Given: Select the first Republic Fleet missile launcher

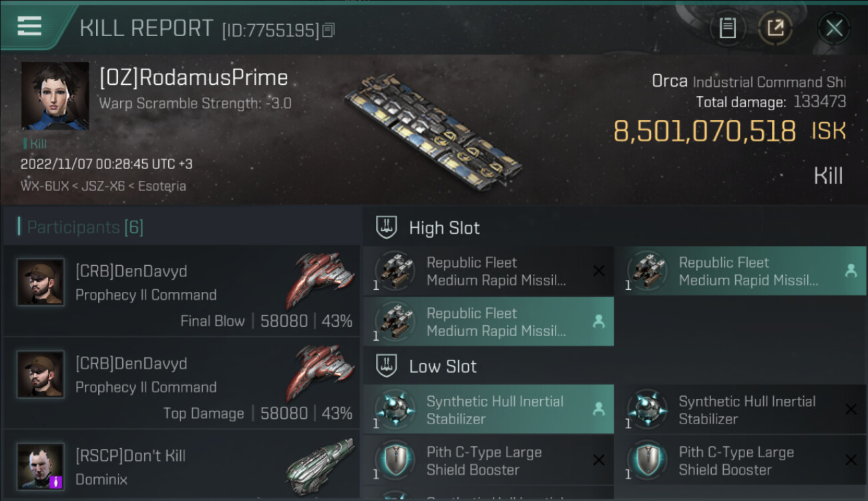Looking at the screenshot, I should coord(488,271).
